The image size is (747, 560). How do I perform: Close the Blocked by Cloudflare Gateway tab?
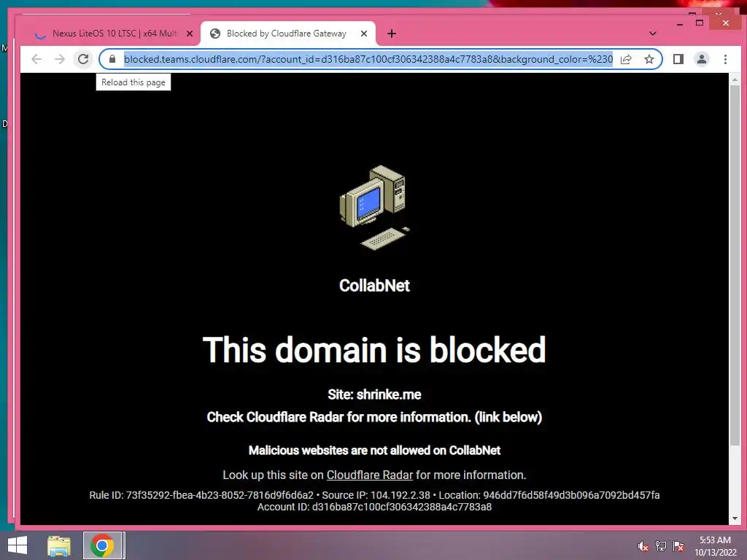click(x=364, y=34)
